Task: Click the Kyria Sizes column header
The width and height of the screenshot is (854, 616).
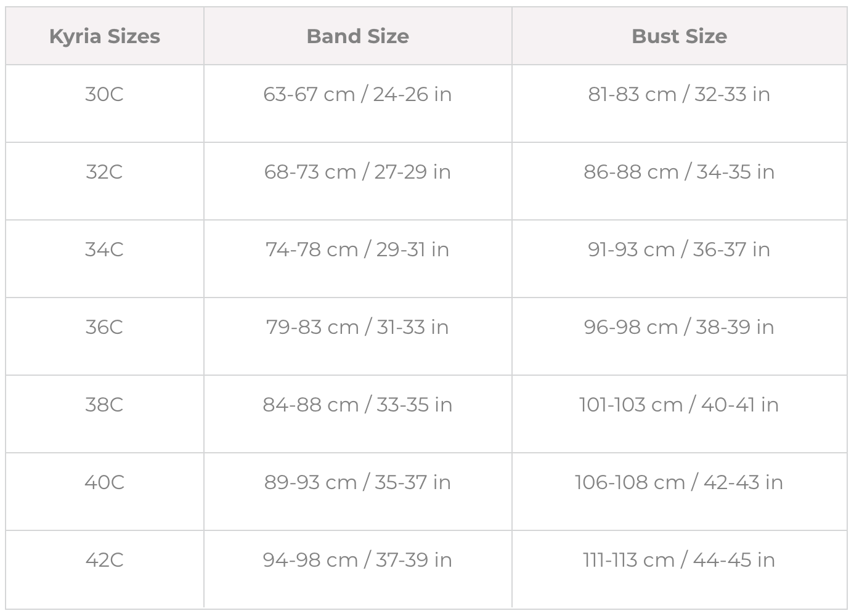Action: pos(105,36)
